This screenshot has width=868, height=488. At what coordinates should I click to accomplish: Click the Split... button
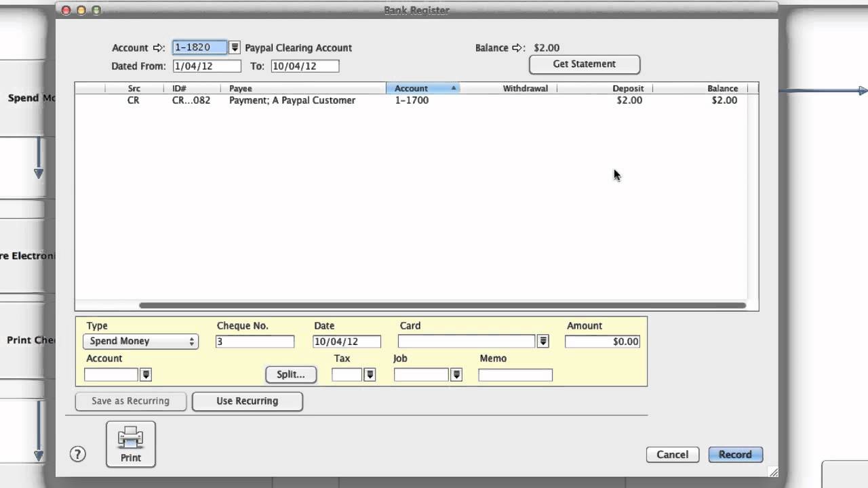pos(291,374)
